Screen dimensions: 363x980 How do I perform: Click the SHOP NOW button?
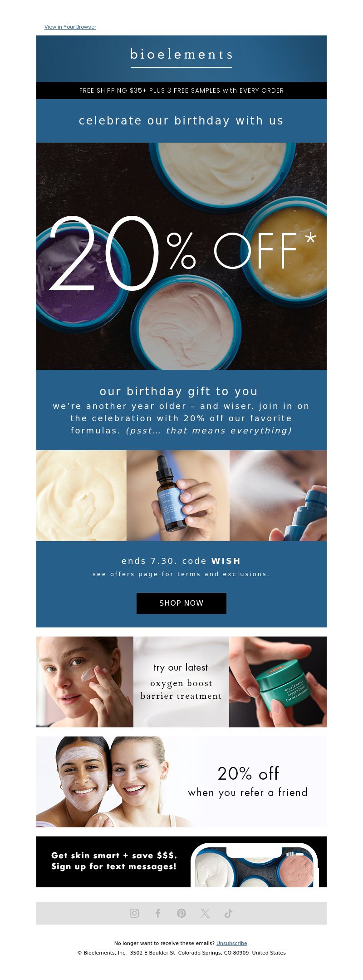point(181,603)
